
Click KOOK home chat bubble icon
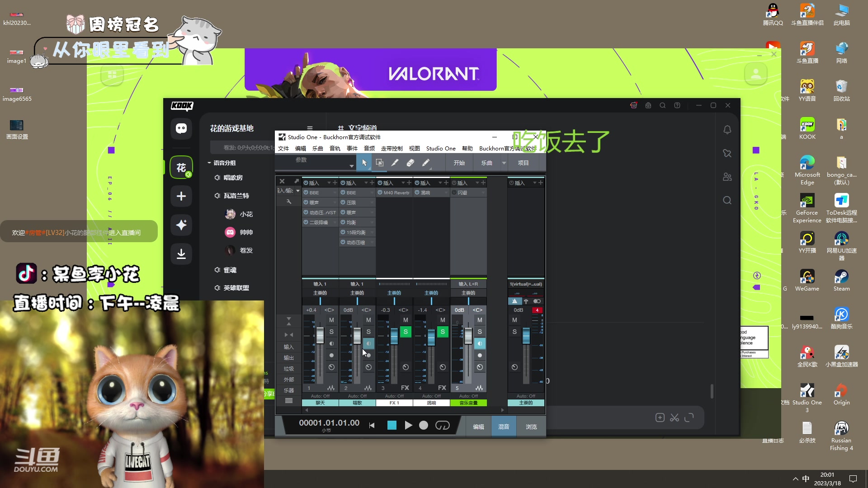point(181,129)
